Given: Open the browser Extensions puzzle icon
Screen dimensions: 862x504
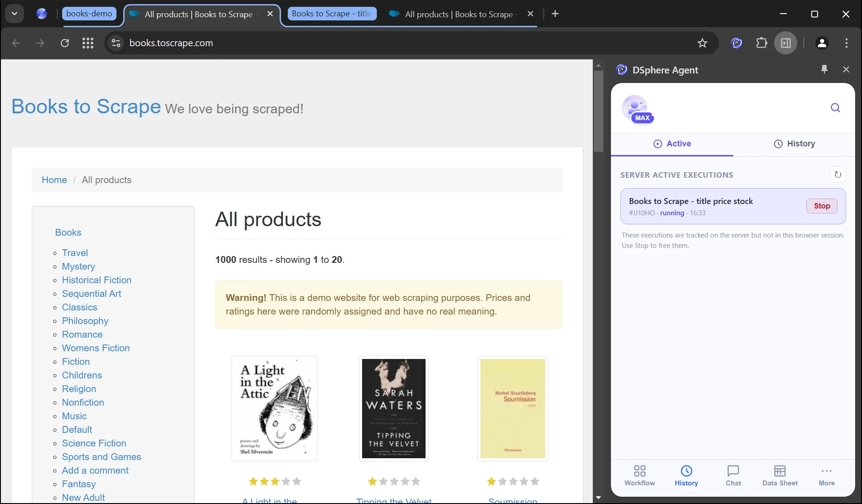Looking at the screenshot, I should click(761, 43).
